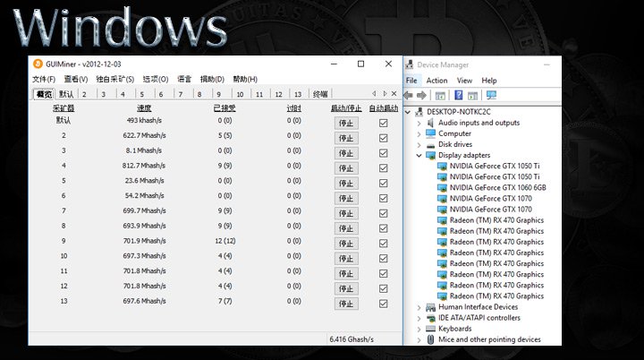Switch to tab 9 in GUIMiner

click(x=218, y=94)
